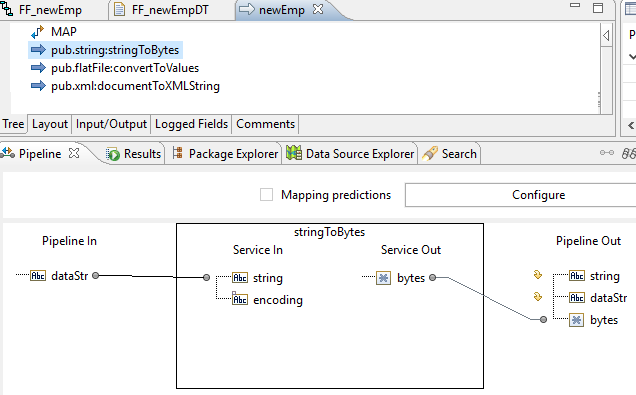Select the MAP step icon
This screenshot has width=636, height=395.
pos(37,32)
